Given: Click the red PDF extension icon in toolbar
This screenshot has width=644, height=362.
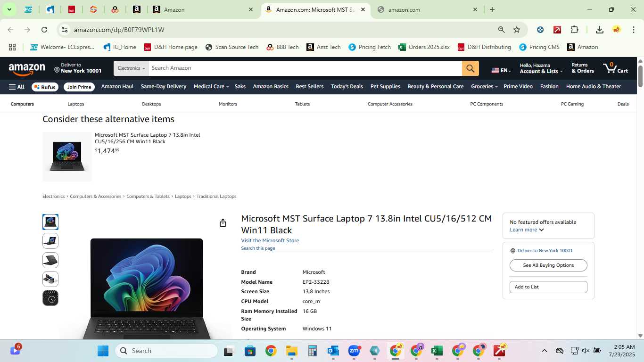Looking at the screenshot, I should click(557, 30).
